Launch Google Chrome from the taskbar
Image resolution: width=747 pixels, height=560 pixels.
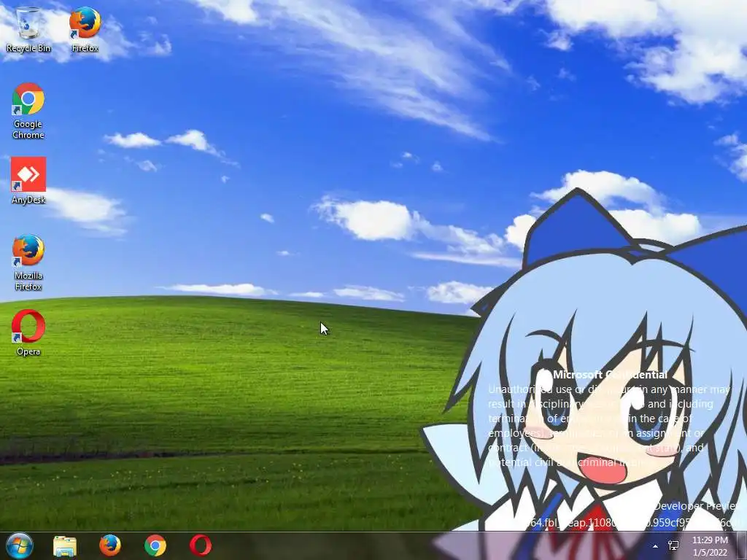[x=155, y=546]
